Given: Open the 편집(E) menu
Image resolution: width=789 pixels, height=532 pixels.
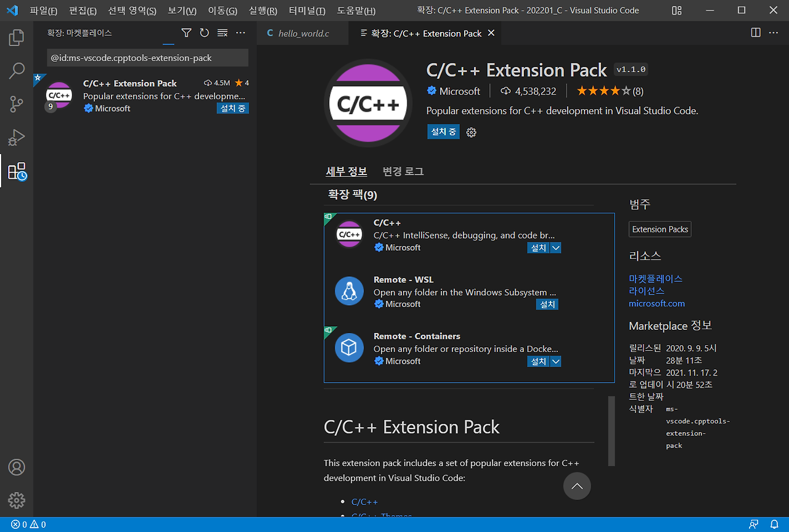Looking at the screenshot, I should coord(83,10).
